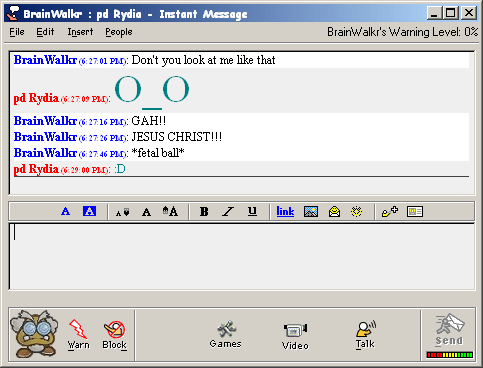This screenshot has height=368, width=483.
Task: Increase font size with large A icon
Action: (170, 211)
